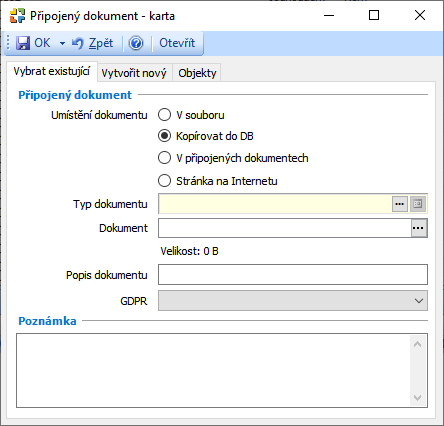Click the Zpět button label
Image resolution: width=444 pixels, height=426 pixels.
(101, 43)
